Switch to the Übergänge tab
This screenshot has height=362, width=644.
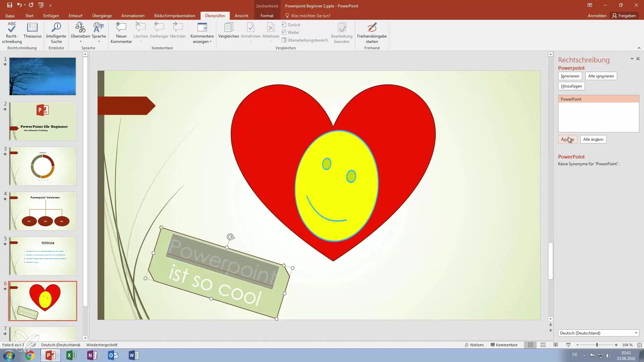102,16
